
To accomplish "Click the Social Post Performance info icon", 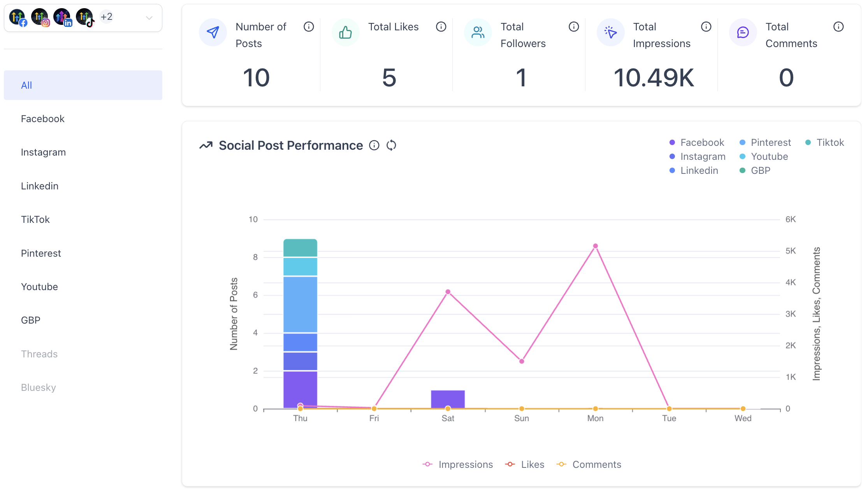I will tap(374, 145).
